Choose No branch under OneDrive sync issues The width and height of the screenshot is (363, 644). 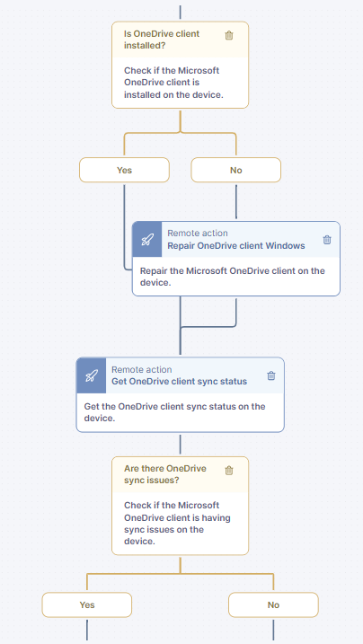pos(273,604)
